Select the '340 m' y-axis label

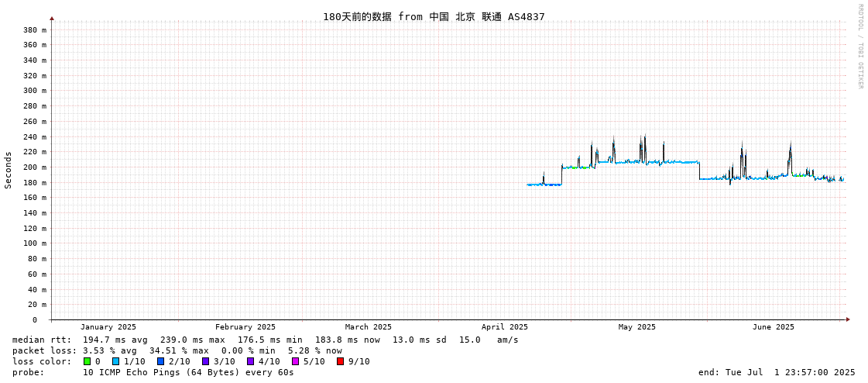[36, 60]
